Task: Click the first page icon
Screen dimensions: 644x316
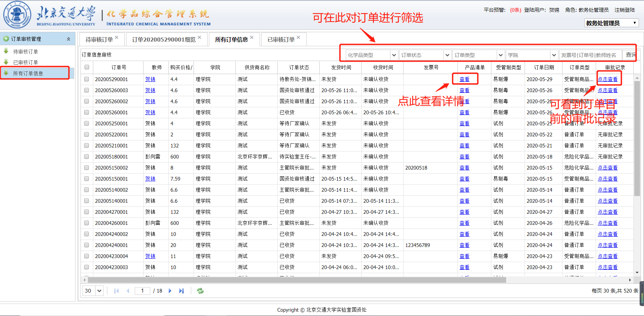Action: pos(116,291)
